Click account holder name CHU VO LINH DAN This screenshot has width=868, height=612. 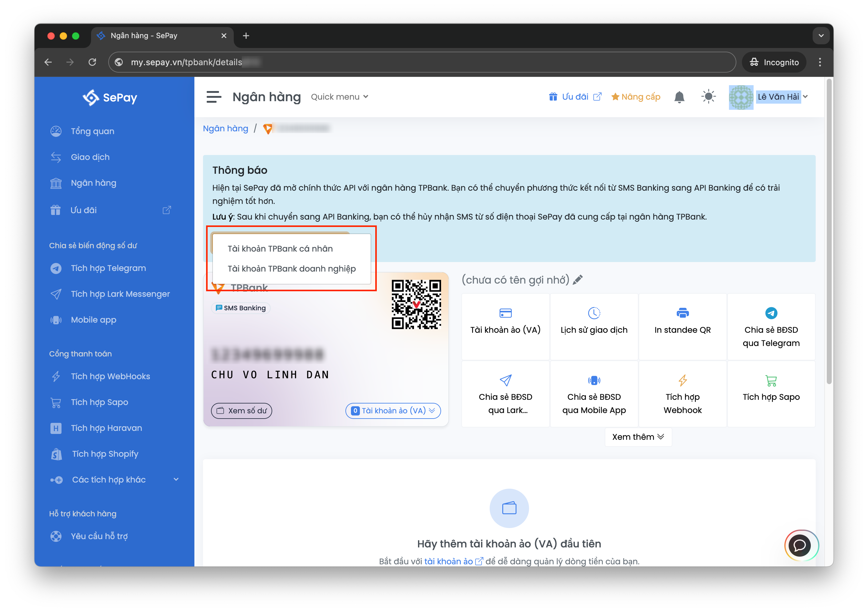point(270,375)
